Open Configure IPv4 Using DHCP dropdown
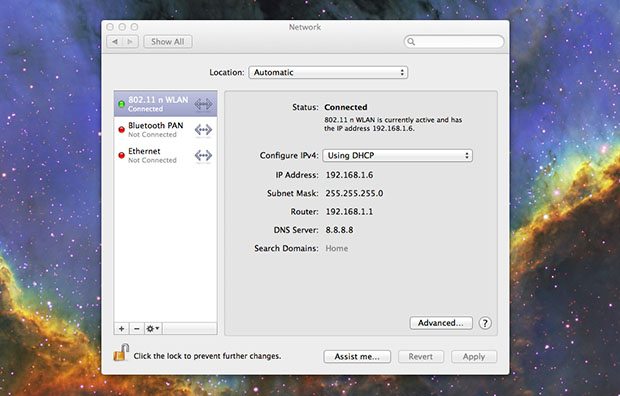Viewport: 620px width, 396px height. pyautogui.click(x=397, y=155)
